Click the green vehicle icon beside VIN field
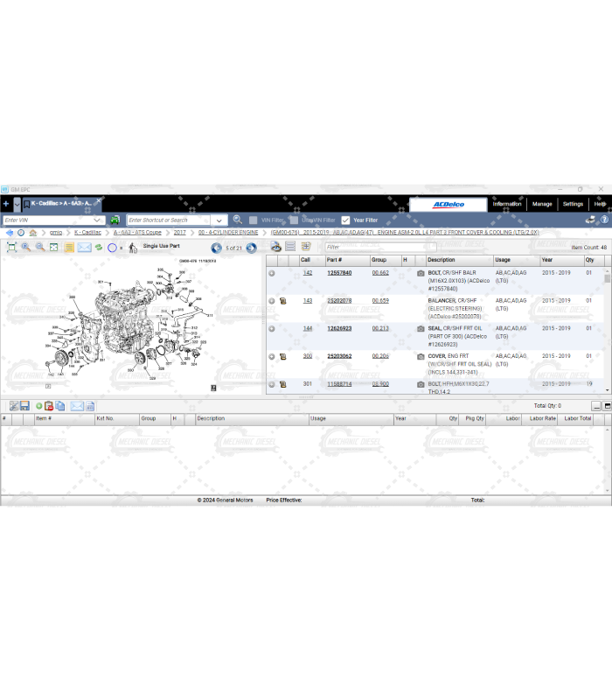 click(115, 220)
